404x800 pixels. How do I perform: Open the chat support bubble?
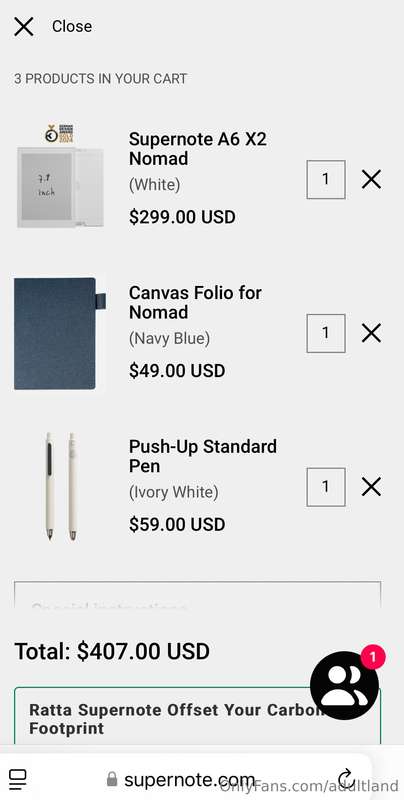tap(345, 685)
